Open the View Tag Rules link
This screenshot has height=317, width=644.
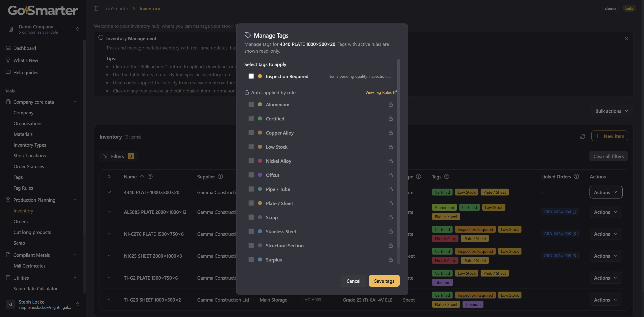(381, 92)
